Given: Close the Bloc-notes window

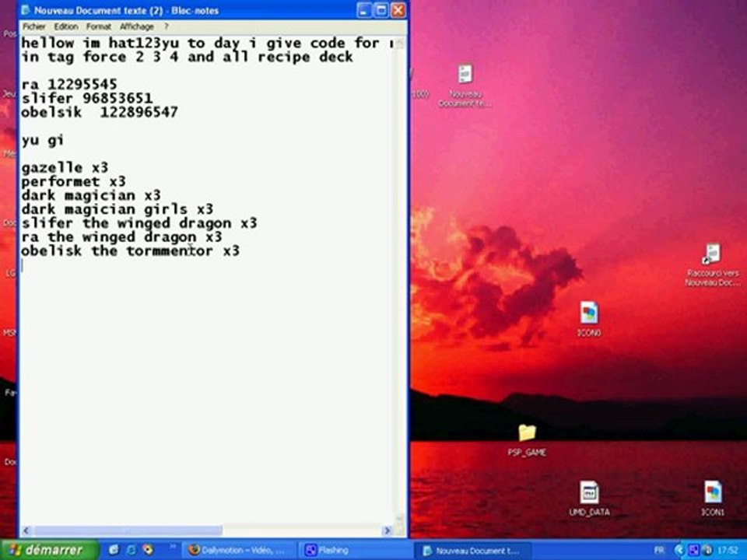Looking at the screenshot, I should (x=398, y=10).
